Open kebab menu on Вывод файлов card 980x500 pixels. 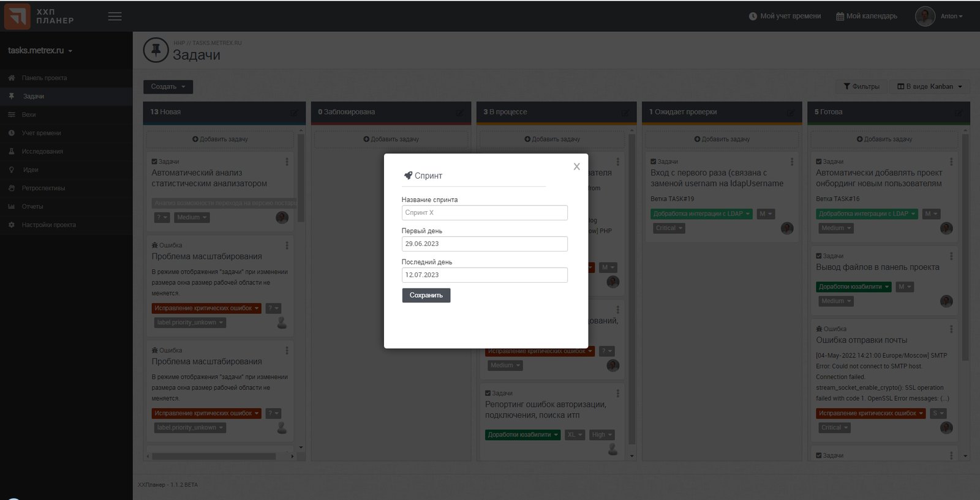coord(951,256)
